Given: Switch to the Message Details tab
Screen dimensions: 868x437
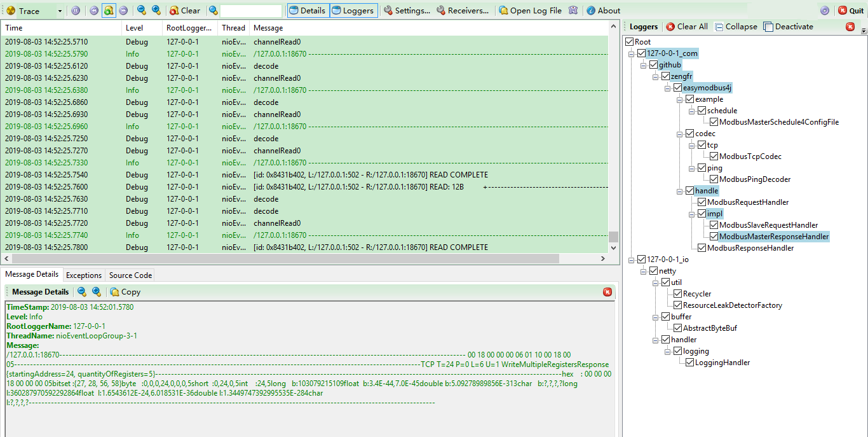Looking at the screenshot, I should (32, 274).
